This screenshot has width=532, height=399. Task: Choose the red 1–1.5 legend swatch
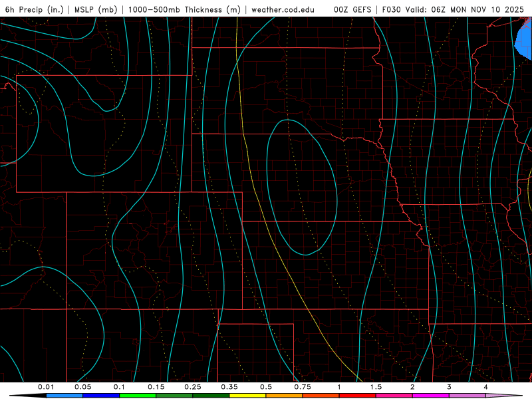[358, 396]
